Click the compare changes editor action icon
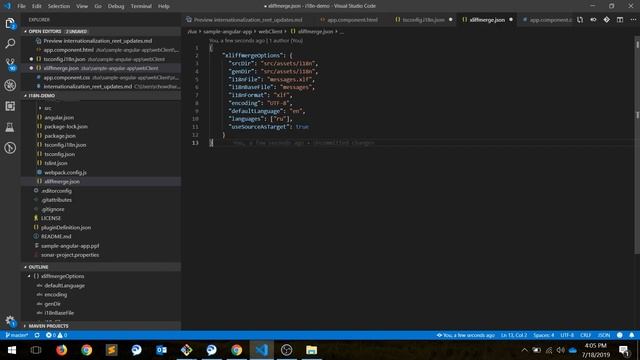 (x=580, y=20)
